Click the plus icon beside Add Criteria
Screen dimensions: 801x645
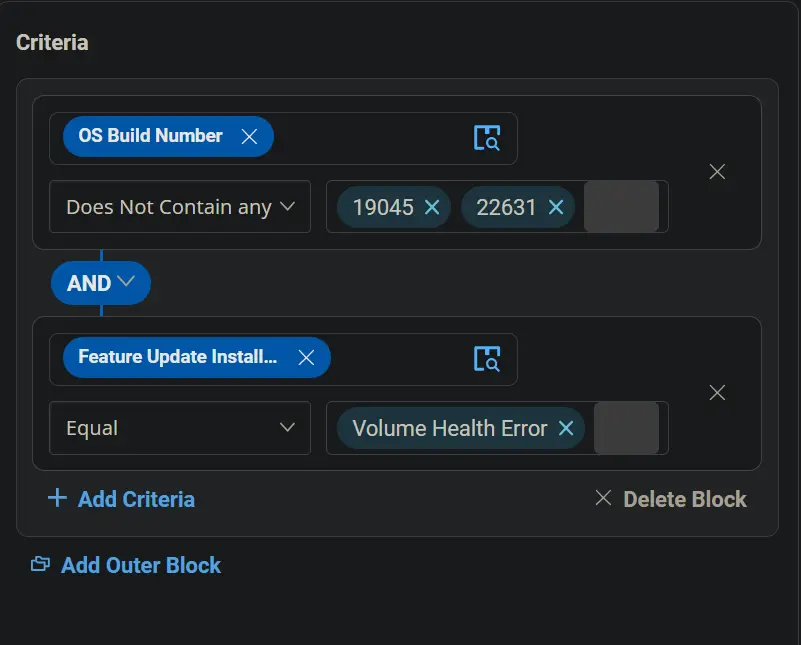[57, 498]
